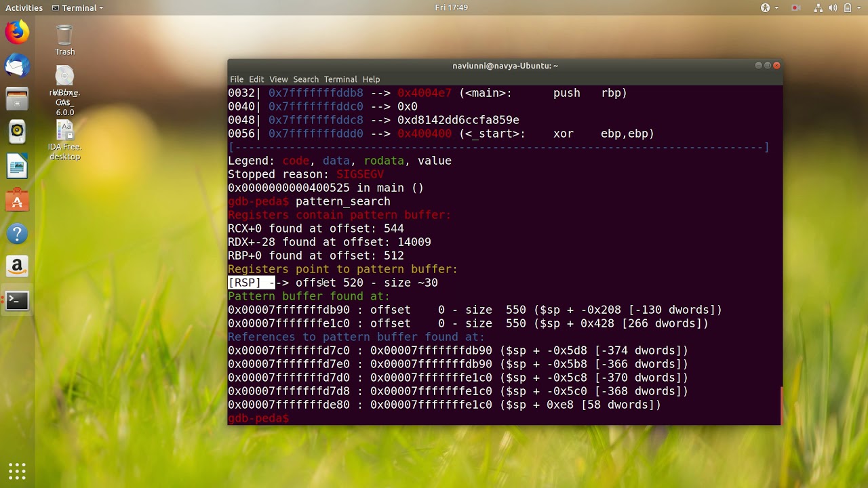Click the terminal title naviunni@navya-Ubuntu
Screen dimensions: 868x488
click(x=505, y=66)
